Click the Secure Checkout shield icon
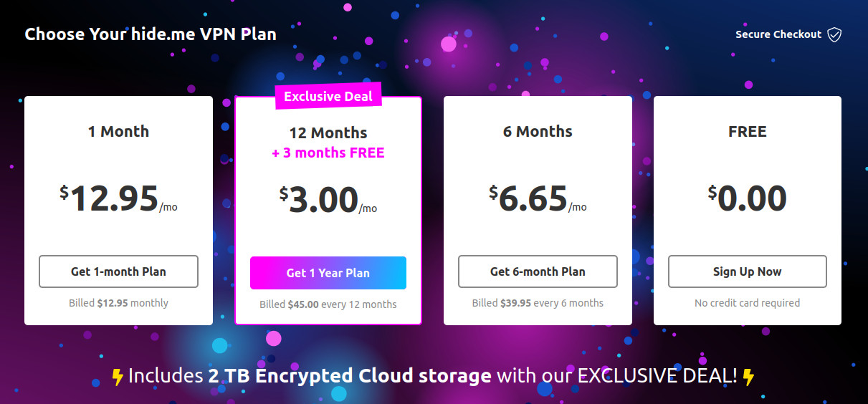868x404 pixels. 834,34
